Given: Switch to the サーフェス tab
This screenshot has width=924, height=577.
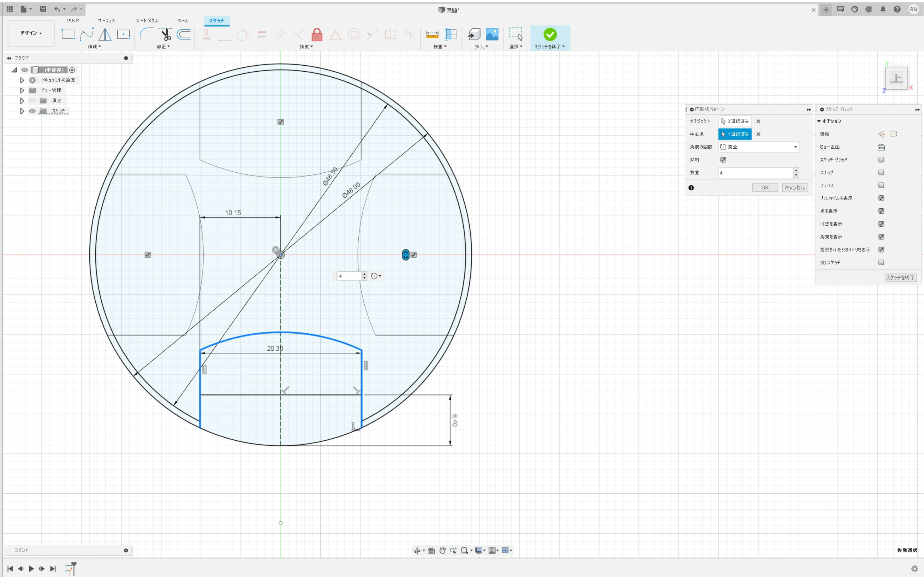Looking at the screenshot, I should (x=106, y=21).
